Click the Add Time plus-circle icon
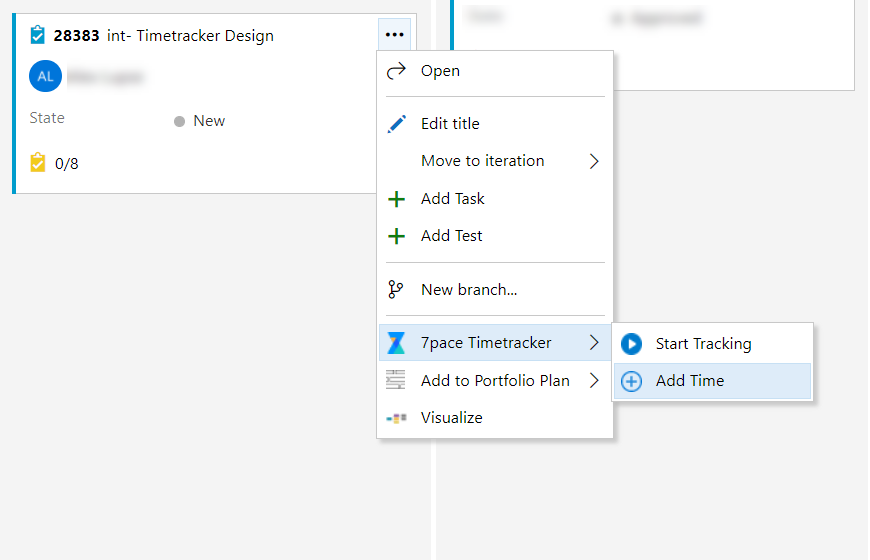 pos(631,381)
